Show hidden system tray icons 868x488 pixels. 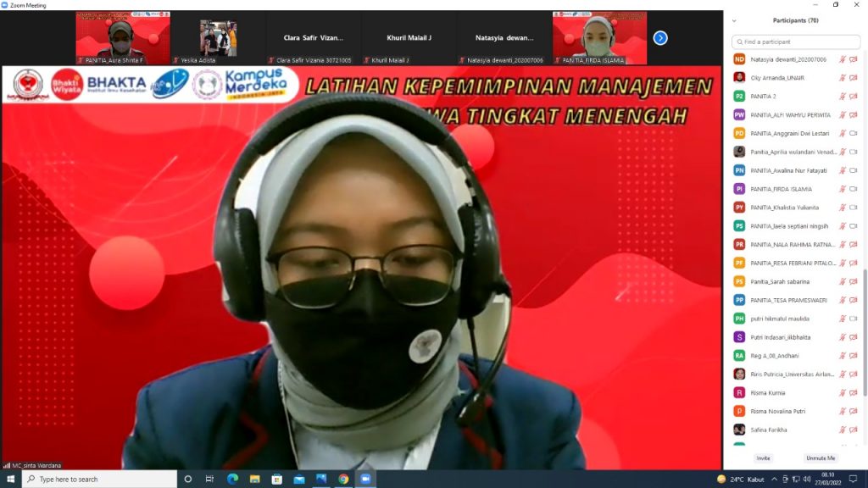coord(774,480)
